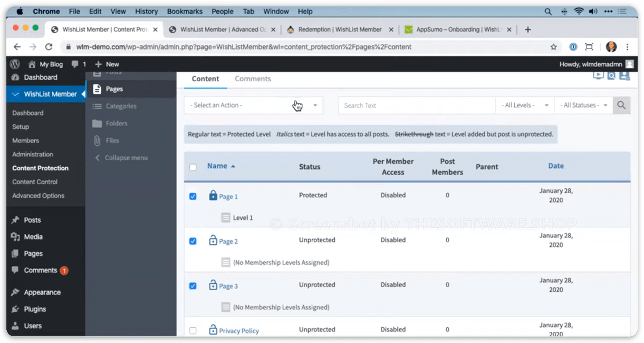Open the Select an Action dropdown

pyautogui.click(x=253, y=106)
